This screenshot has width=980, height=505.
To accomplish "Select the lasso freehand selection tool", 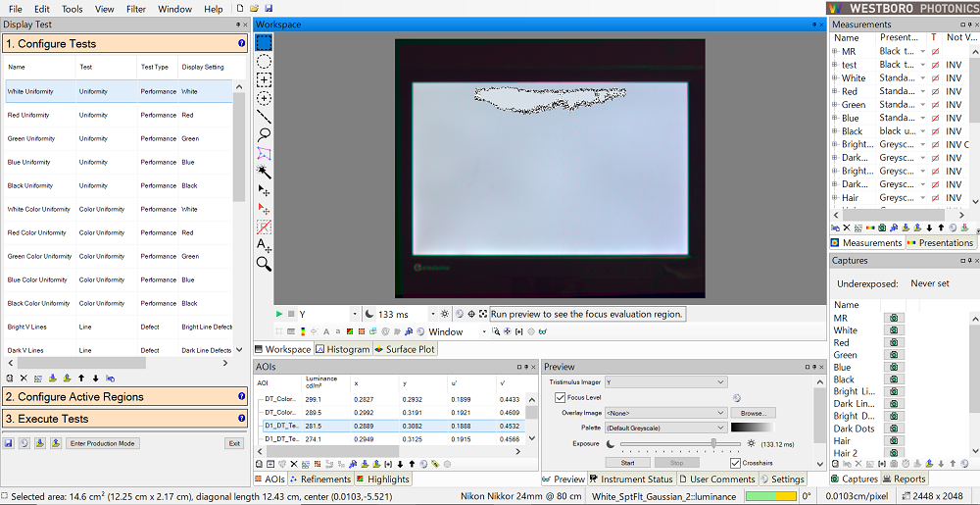I will [x=264, y=134].
